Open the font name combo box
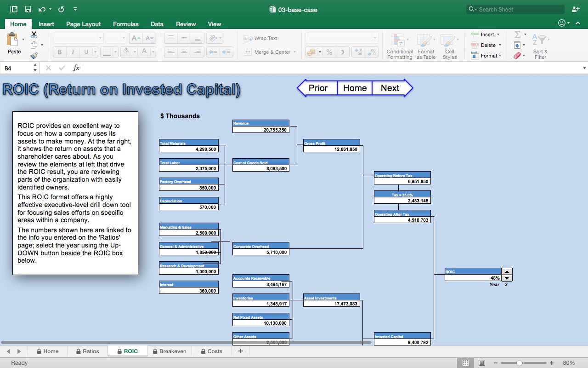This screenshot has width=588, height=368. [78, 38]
